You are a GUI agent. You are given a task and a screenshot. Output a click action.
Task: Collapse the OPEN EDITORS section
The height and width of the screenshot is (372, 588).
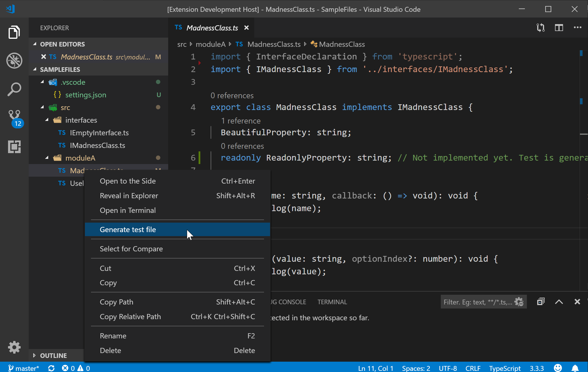pyautogui.click(x=35, y=44)
